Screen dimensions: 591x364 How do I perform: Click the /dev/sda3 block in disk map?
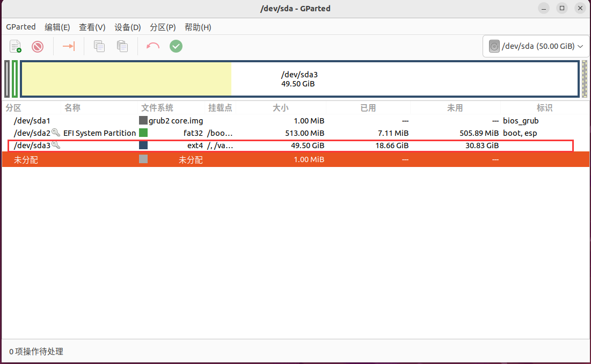click(300, 79)
